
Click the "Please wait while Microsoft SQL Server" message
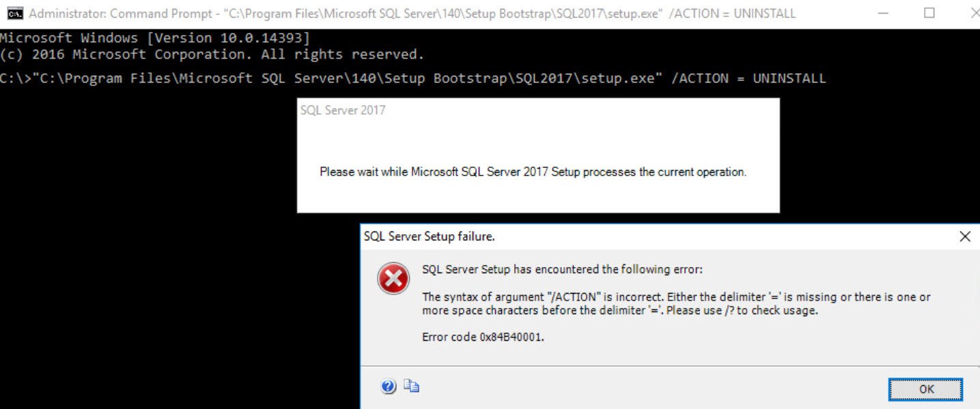pyautogui.click(x=533, y=172)
